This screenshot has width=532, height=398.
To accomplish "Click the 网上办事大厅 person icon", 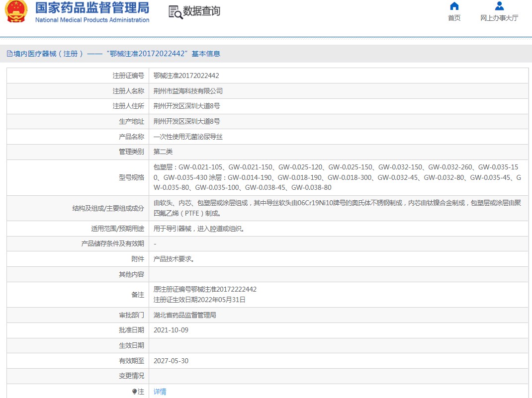I will tap(499, 6).
